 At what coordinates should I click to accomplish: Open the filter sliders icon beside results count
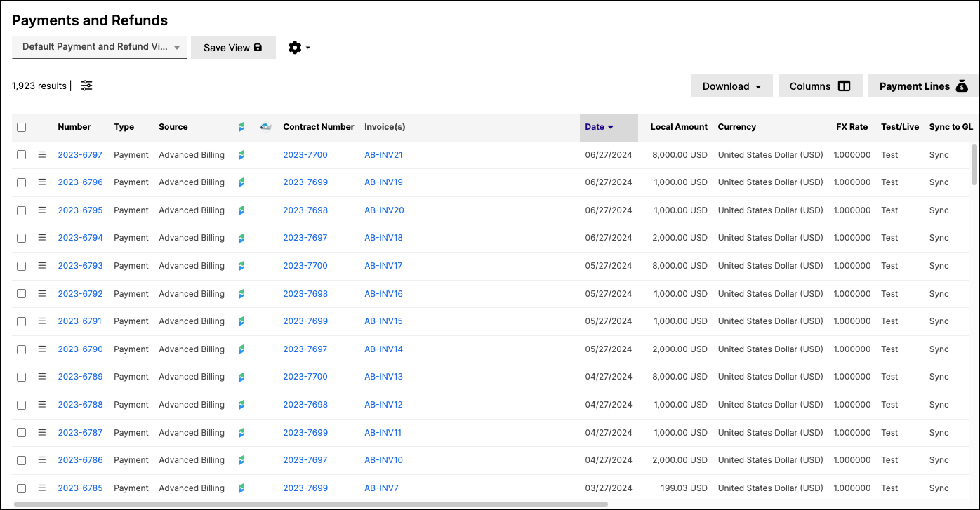pos(86,86)
